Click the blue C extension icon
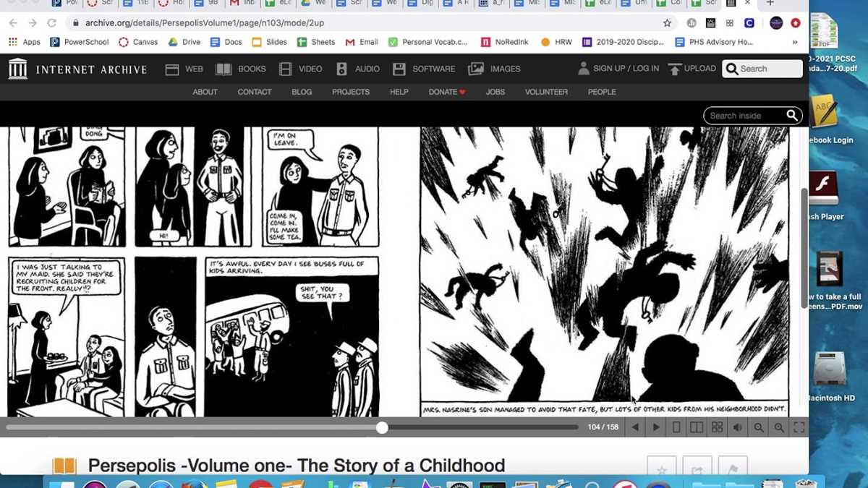 749,23
